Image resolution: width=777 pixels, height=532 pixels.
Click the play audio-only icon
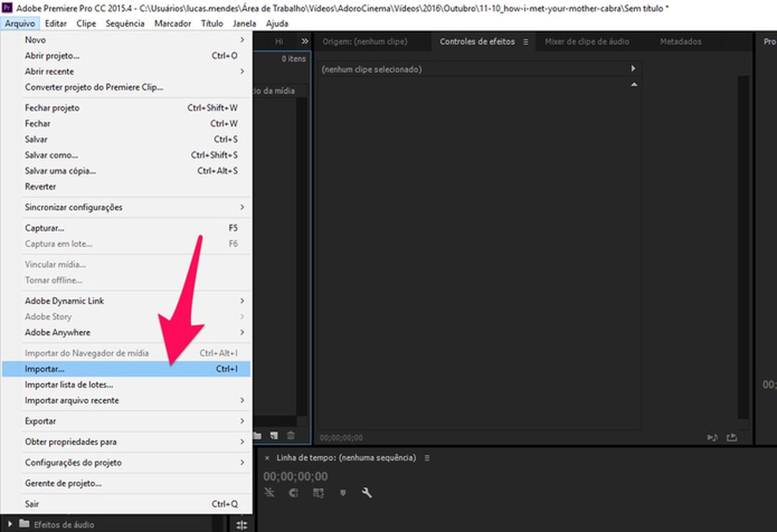coord(712,436)
